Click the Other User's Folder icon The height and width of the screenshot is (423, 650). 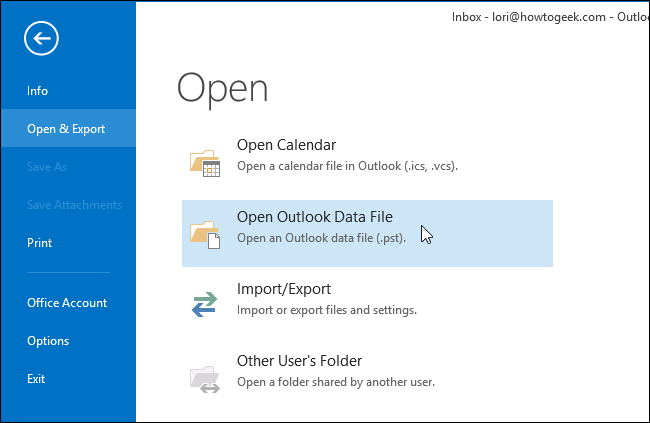[x=204, y=376]
